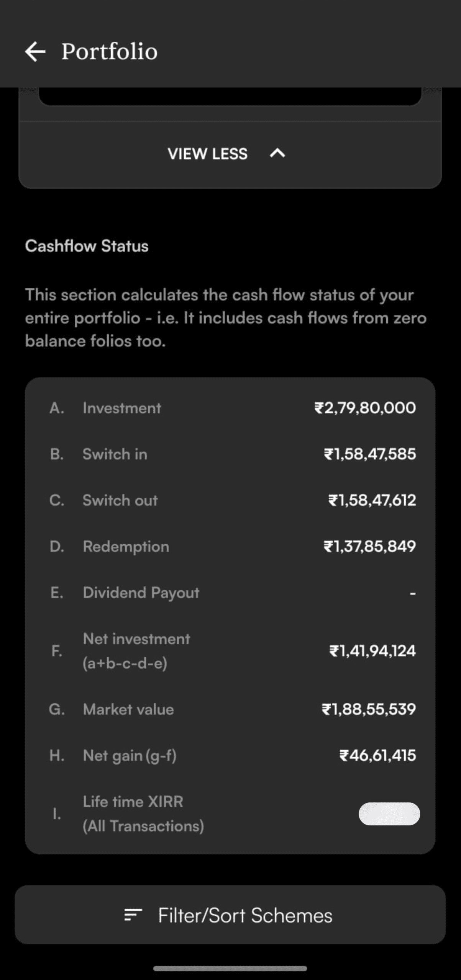
Task: Tap the filter/sort lines icon
Action: point(133,915)
